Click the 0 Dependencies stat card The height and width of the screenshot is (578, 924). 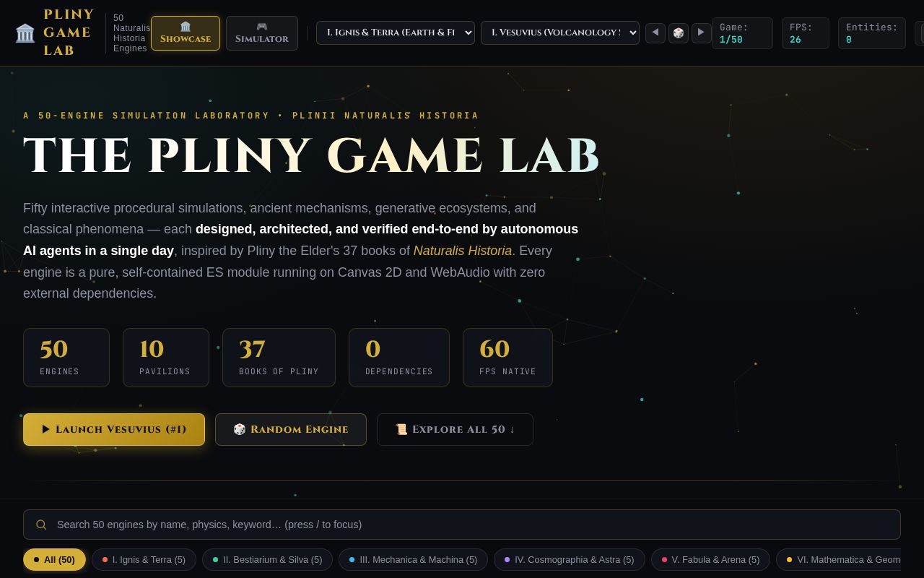399,358
